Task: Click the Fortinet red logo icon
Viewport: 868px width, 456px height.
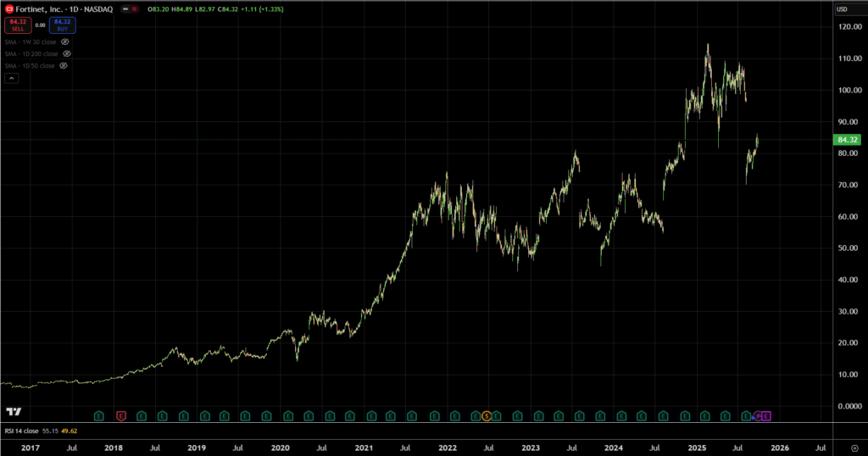Action: tap(9, 8)
